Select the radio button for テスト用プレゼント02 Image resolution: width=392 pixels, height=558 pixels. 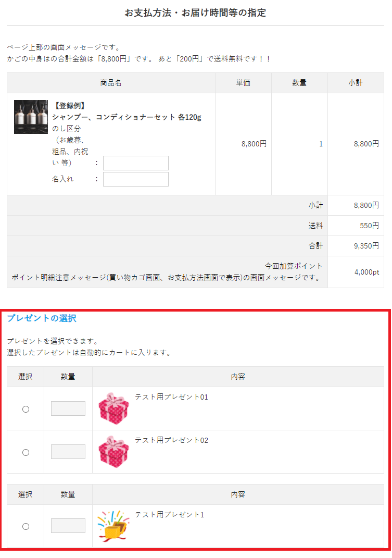(26, 452)
